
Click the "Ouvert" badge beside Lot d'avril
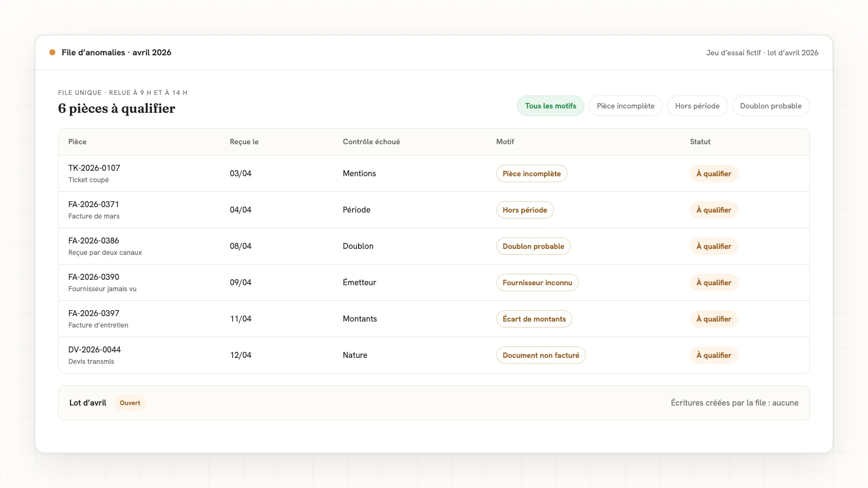click(130, 403)
